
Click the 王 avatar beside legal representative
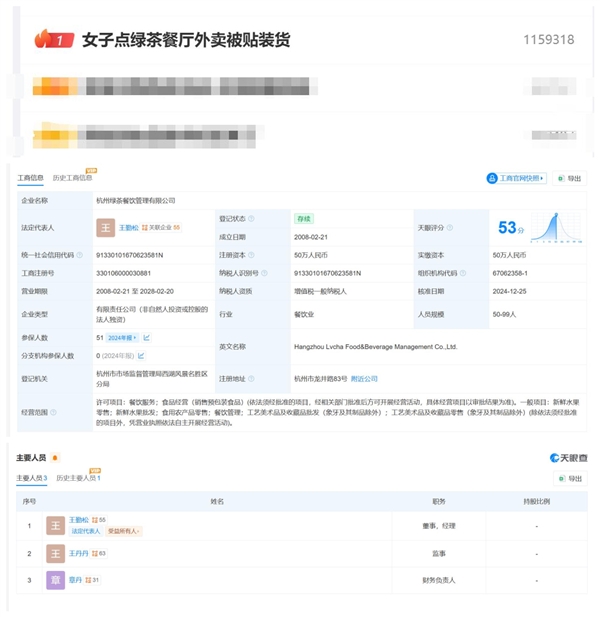pyautogui.click(x=106, y=228)
